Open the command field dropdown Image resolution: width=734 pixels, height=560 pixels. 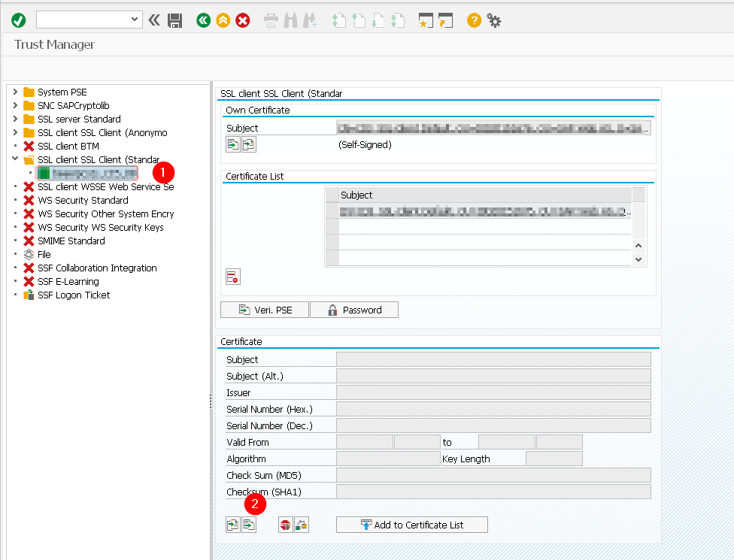pos(135,20)
